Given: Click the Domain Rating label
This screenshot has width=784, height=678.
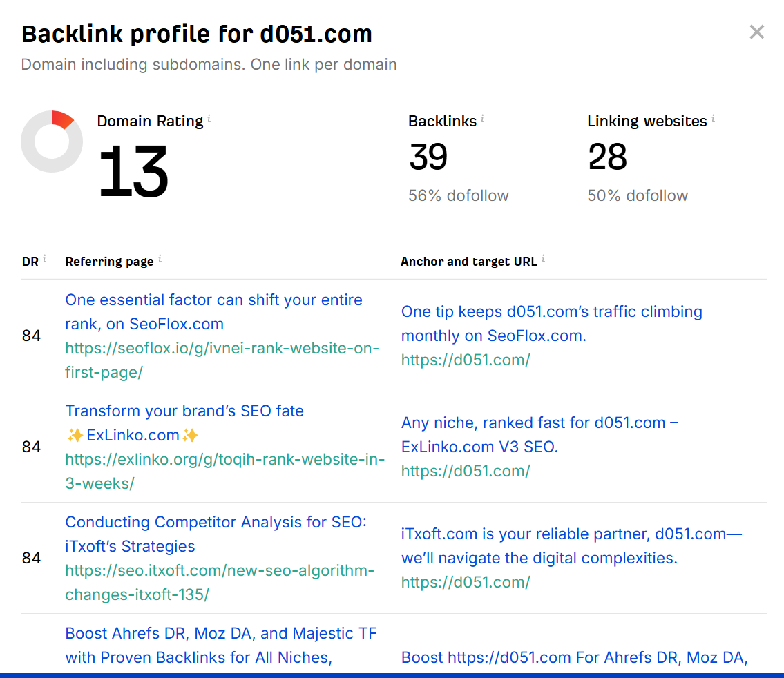Looking at the screenshot, I should [x=150, y=122].
